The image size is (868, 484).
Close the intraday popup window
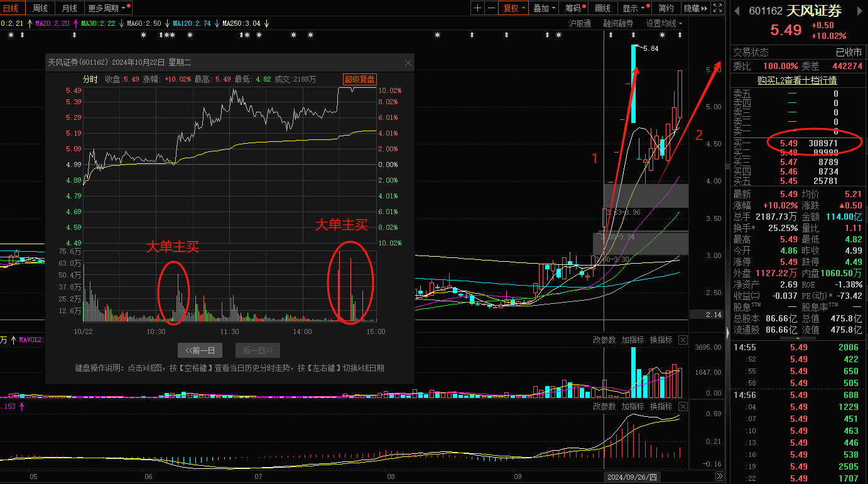408,63
